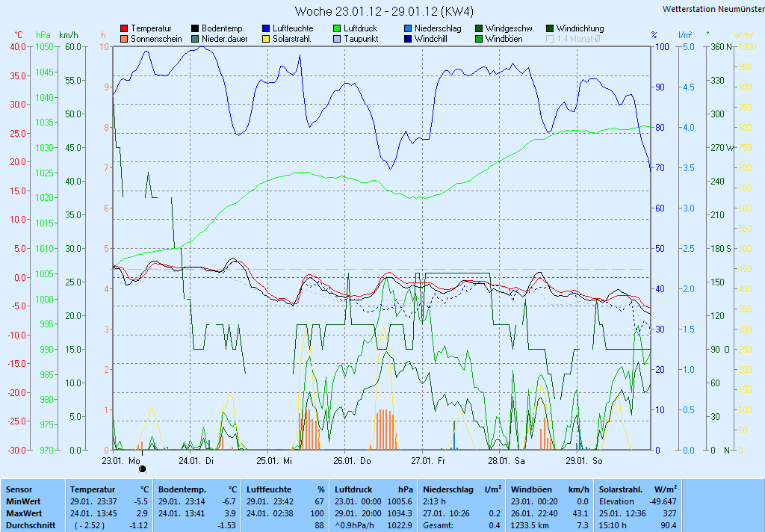Select the blue Luftfeuchte legend swatch
765x532 pixels.
[x=266, y=29]
